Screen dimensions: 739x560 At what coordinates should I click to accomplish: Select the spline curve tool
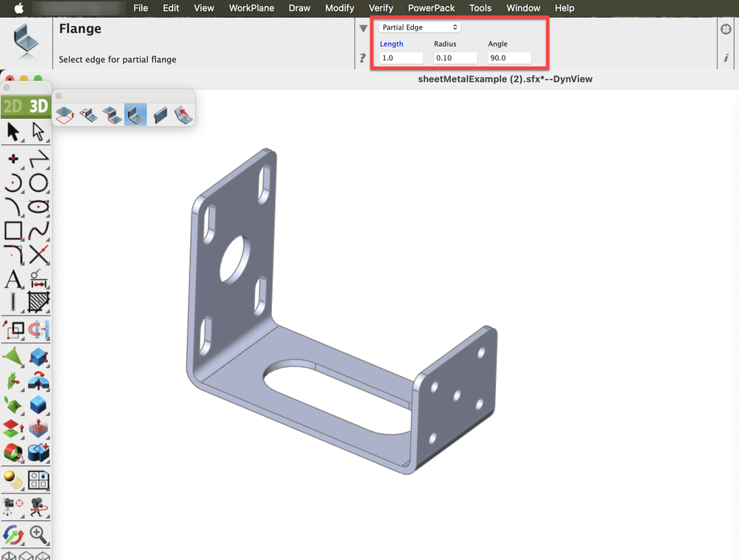click(x=38, y=231)
